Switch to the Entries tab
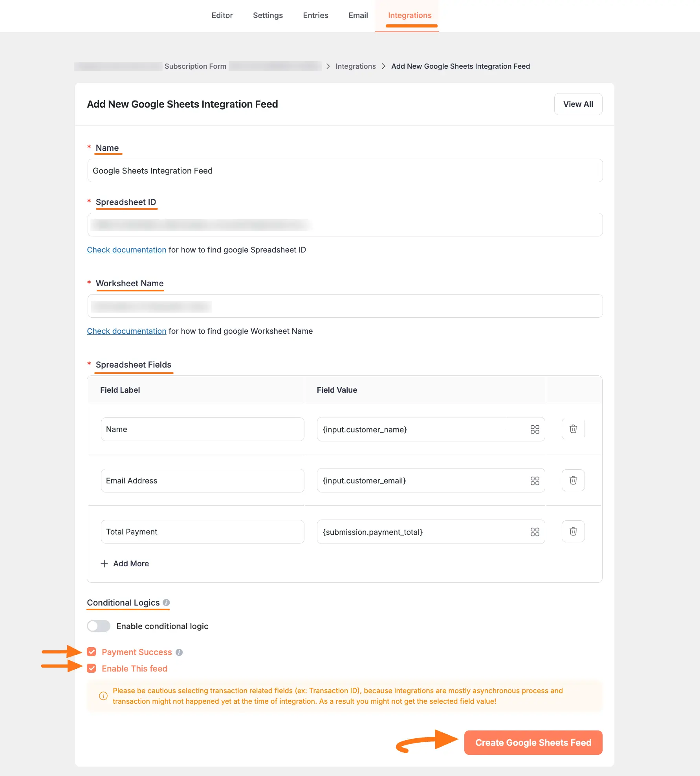This screenshot has width=700, height=776. [315, 15]
